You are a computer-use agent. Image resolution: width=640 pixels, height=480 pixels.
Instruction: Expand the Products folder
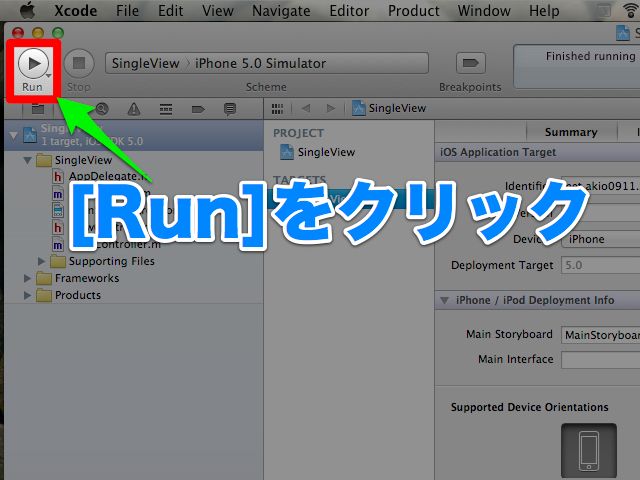point(27,295)
